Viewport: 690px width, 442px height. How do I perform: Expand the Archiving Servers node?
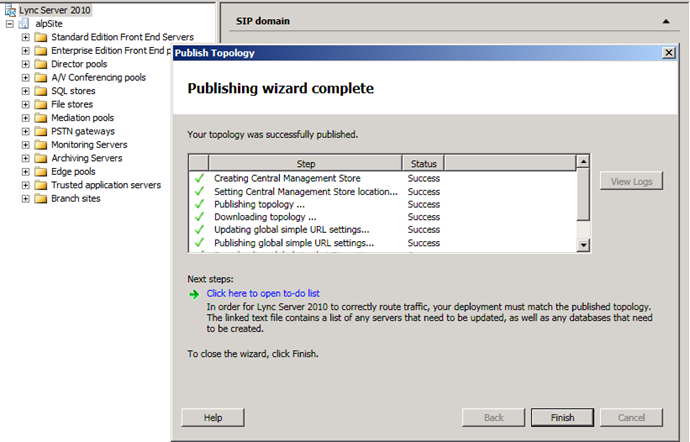(x=26, y=158)
